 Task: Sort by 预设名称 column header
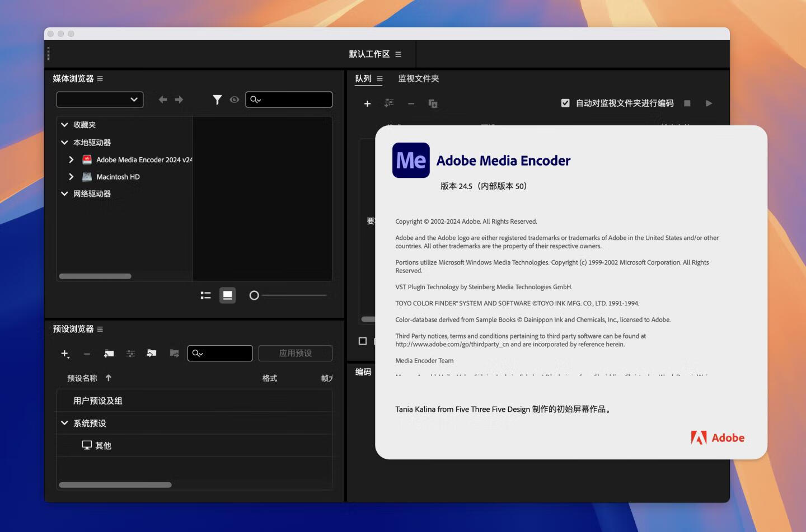pyautogui.click(x=82, y=378)
